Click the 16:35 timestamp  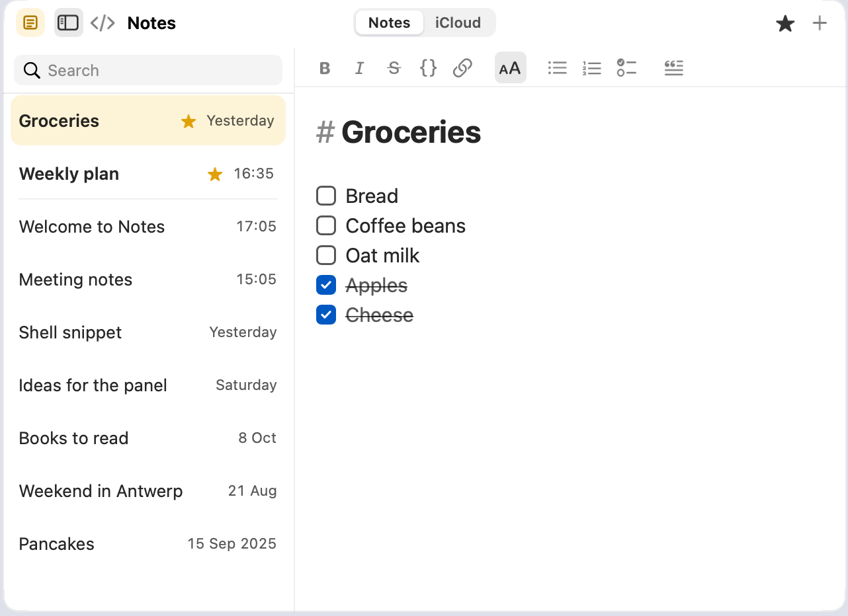253,174
